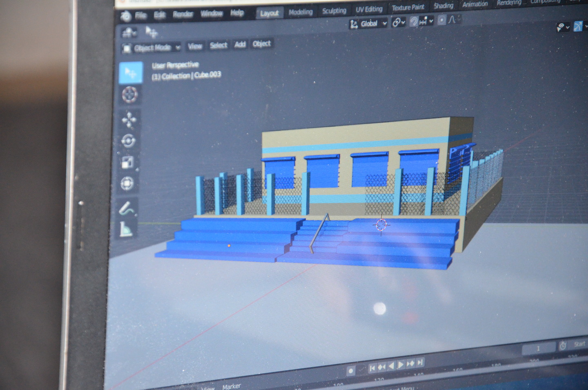Select the 3D Cursor tool
The height and width of the screenshot is (390, 588).
coord(130,95)
